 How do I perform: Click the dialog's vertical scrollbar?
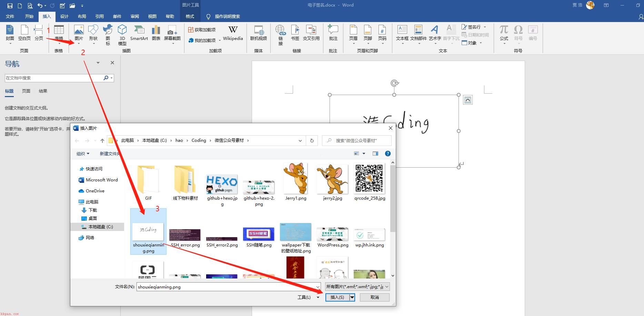point(393,199)
